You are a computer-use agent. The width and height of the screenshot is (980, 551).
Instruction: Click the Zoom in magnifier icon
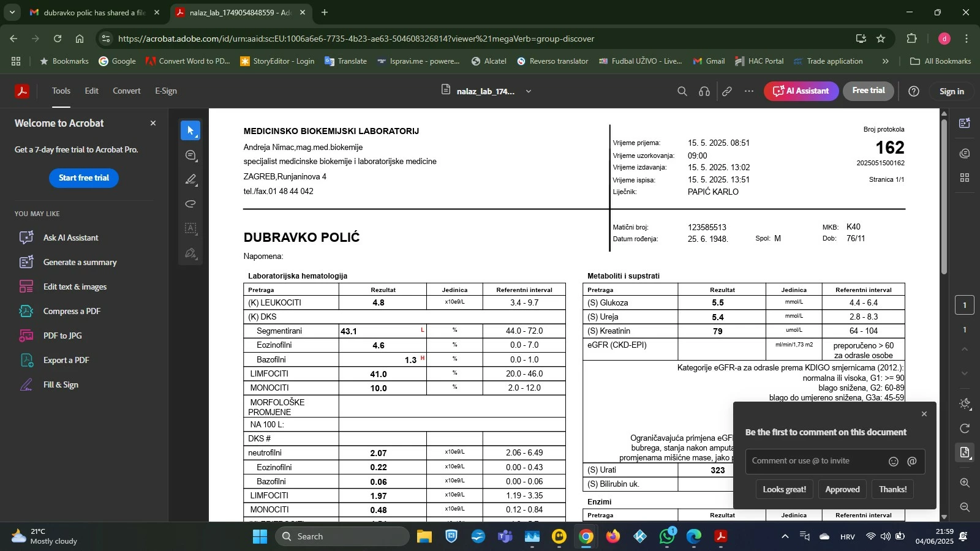point(965,482)
